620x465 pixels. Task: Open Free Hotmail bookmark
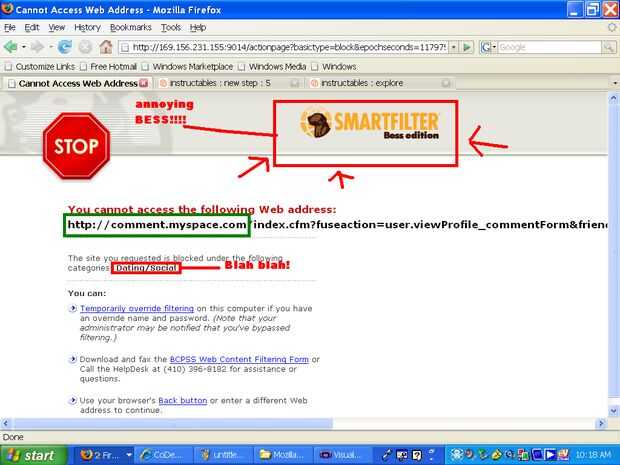(x=108, y=67)
